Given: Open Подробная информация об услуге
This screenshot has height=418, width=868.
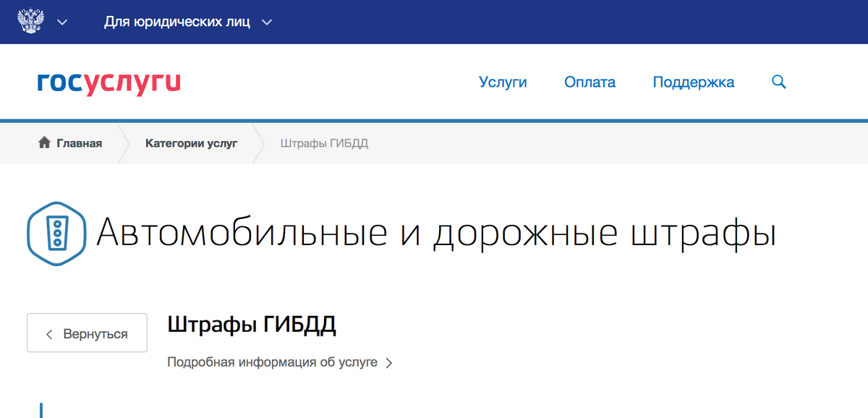Looking at the screenshot, I should pyautogui.click(x=272, y=362).
